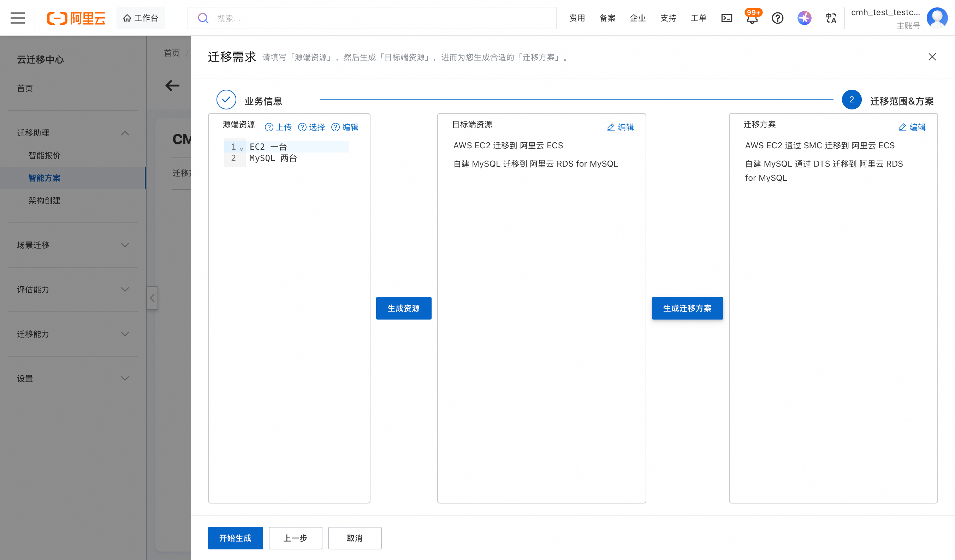Collapse the sidebar with handle arrow
This screenshot has width=955, height=560.
pyautogui.click(x=152, y=298)
